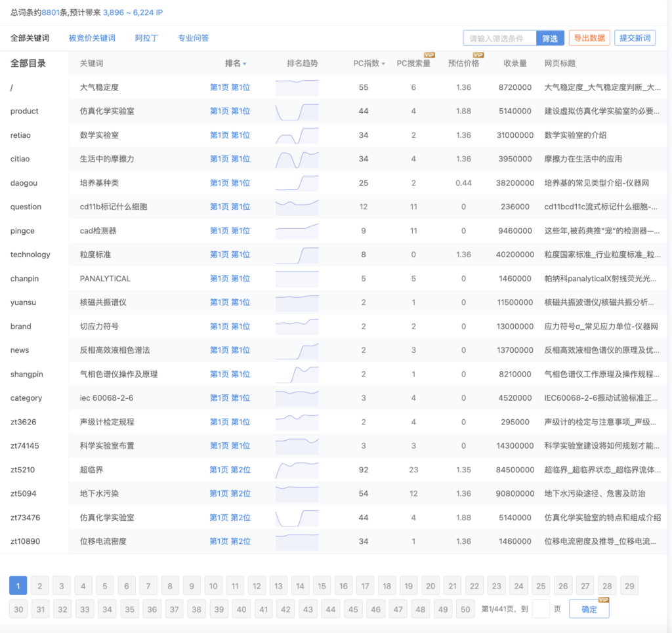View trend chart for 生活中的摩擦力

[x=297, y=159]
